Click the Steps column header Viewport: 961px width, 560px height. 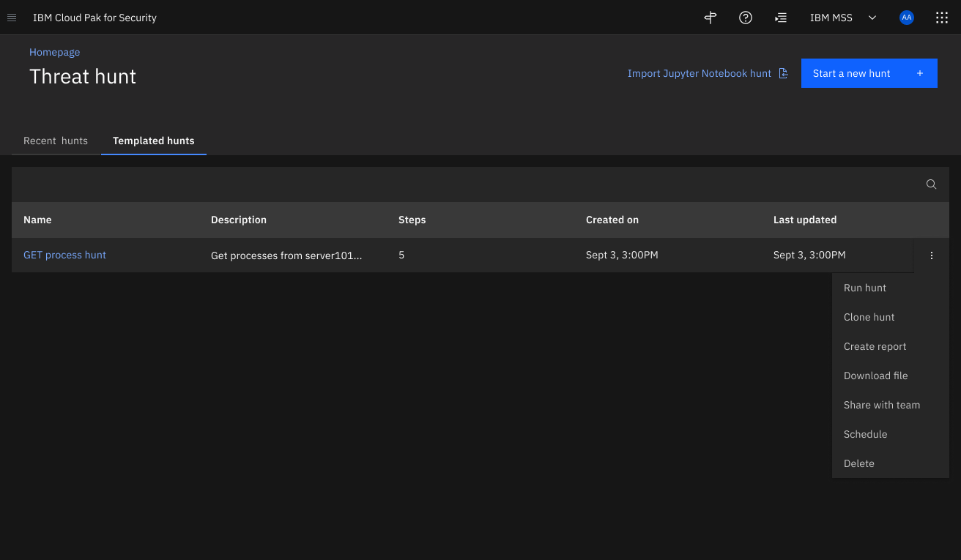412,220
